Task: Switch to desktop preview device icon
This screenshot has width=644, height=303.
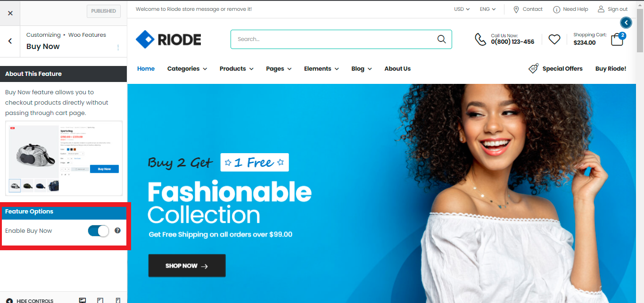Action: pos(83,300)
